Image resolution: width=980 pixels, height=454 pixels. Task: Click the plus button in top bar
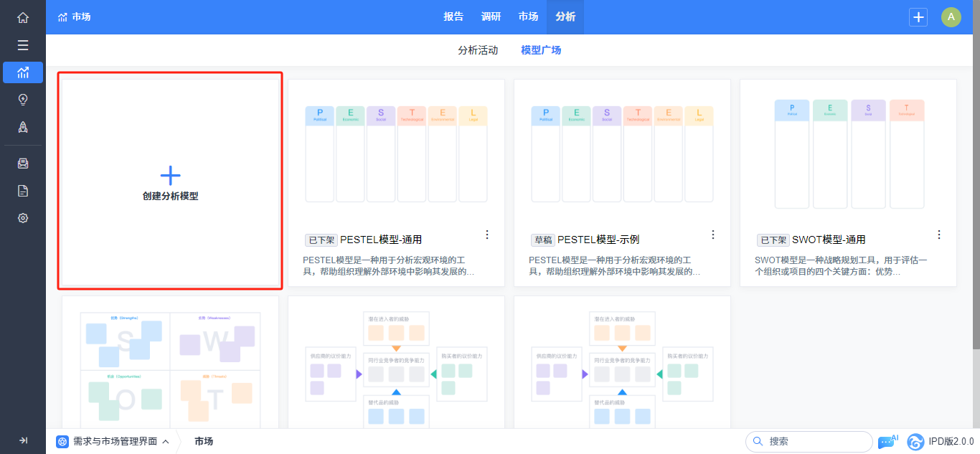(x=918, y=17)
